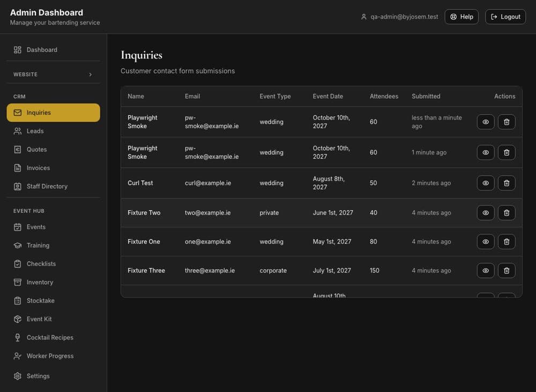
Task: Delete the 1 minute ago Playwright Smoke inquiry
Action: pyautogui.click(x=507, y=152)
